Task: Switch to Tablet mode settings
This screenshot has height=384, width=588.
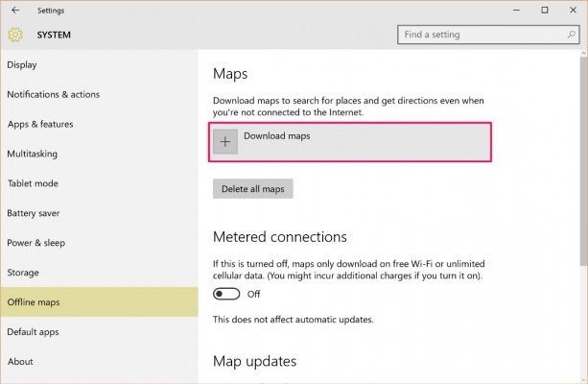Action: 33,183
